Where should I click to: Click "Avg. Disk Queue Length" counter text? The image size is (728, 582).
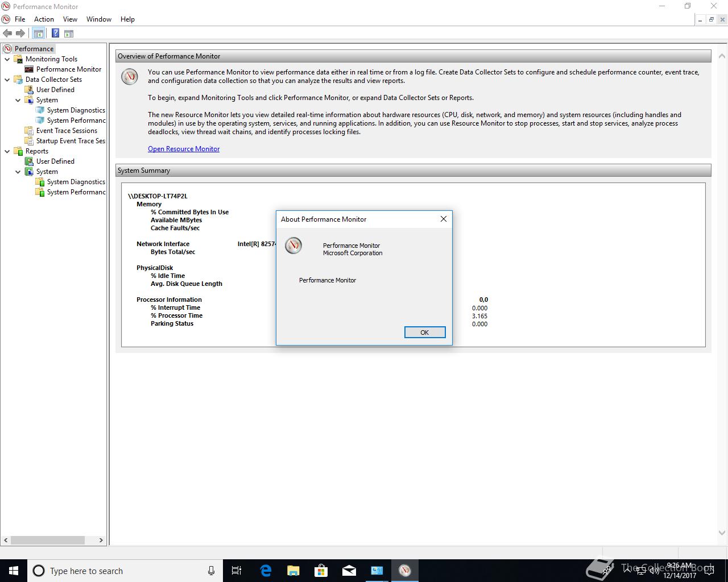point(187,284)
